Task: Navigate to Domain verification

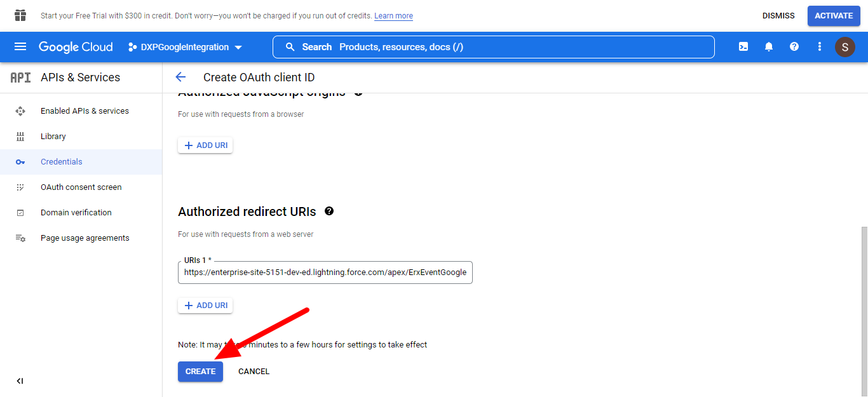Action: 76,213
